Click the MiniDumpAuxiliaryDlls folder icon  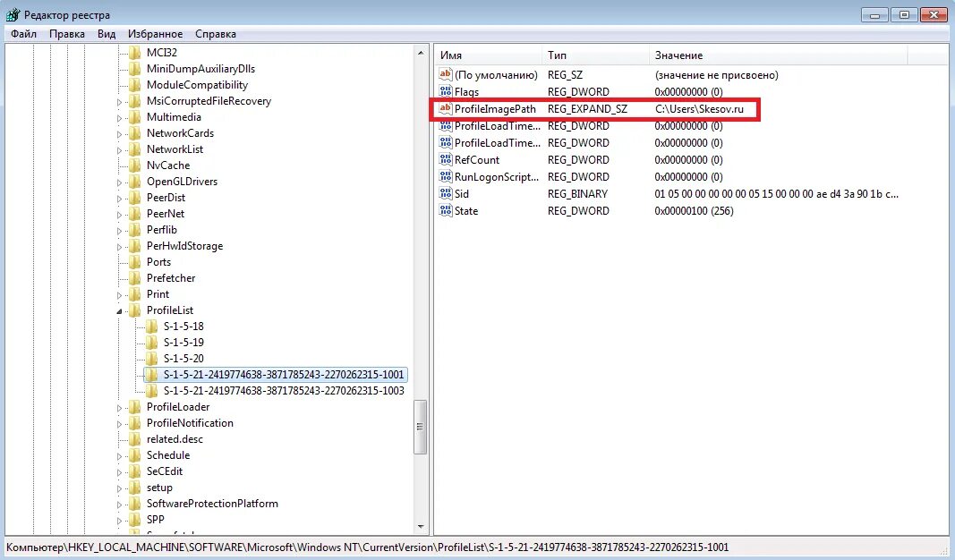[134, 68]
